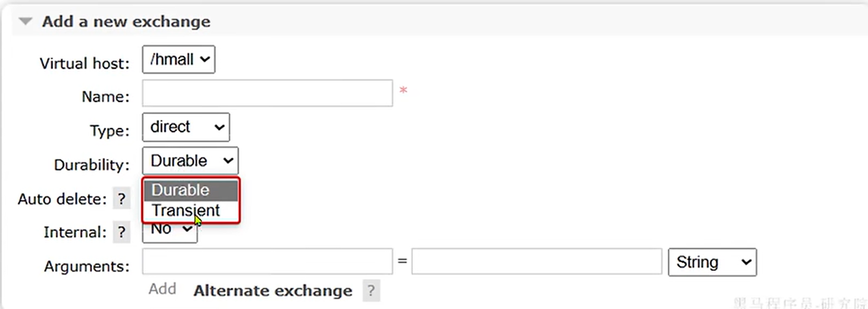This screenshot has width=868, height=309.
Task: Focus the exchange Name text field
Action: pos(267,93)
